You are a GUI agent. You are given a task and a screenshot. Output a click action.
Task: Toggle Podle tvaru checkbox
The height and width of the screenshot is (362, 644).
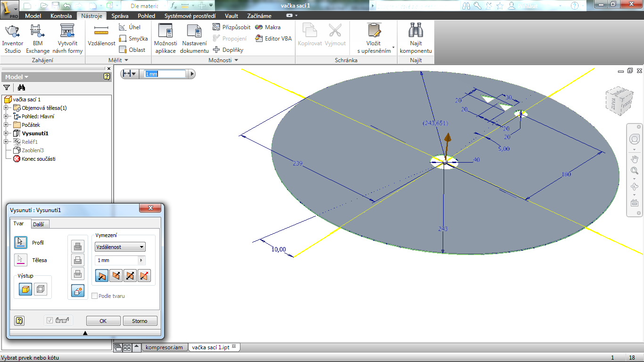pyautogui.click(x=95, y=296)
